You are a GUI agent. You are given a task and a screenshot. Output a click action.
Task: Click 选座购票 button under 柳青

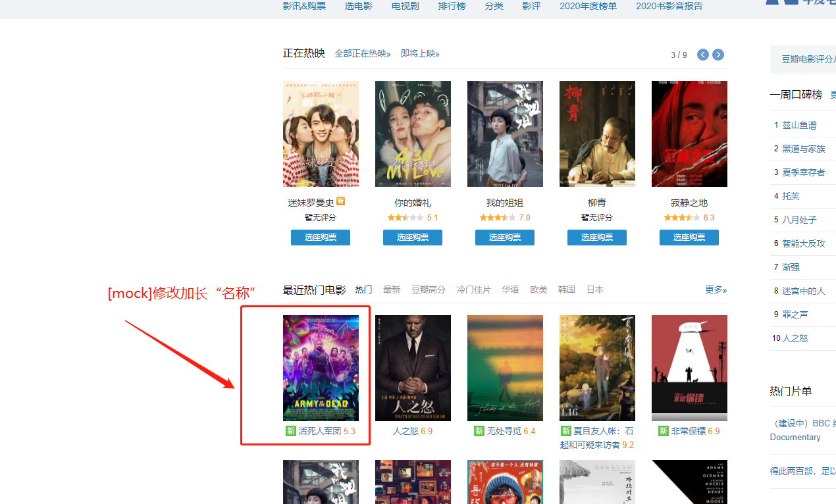(x=597, y=238)
